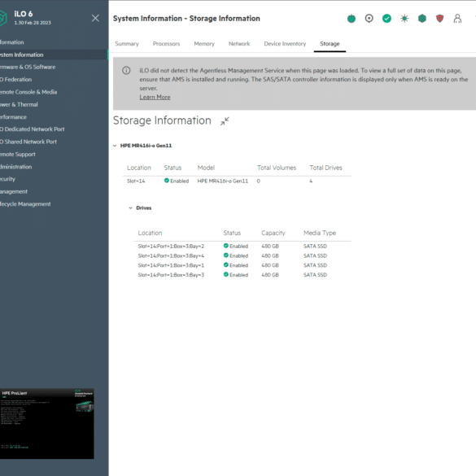Switch to the Device Inventory tab

(285, 44)
